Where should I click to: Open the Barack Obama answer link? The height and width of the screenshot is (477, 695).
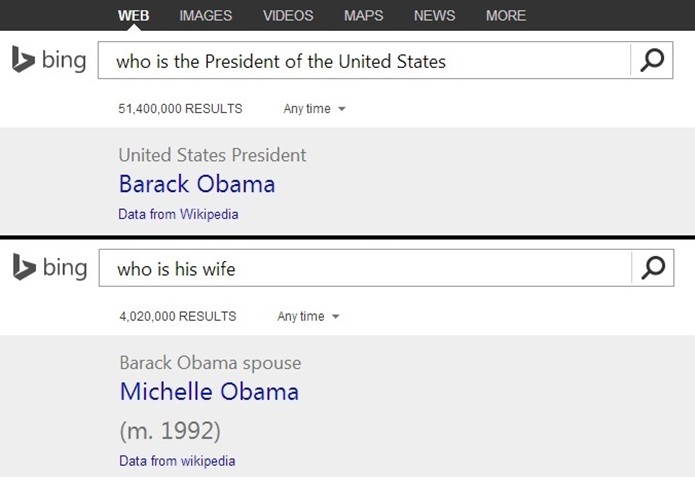(197, 184)
